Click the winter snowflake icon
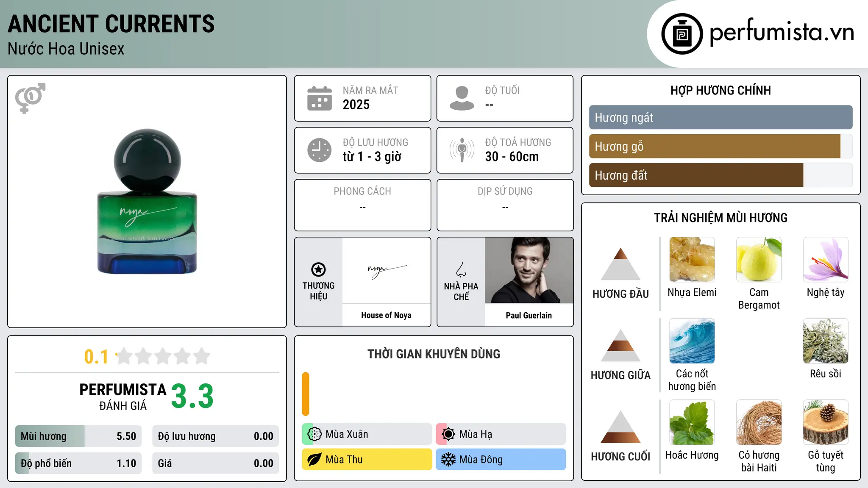Image resolution: width=868 pixels, height=488 pixels. [448, 460]
